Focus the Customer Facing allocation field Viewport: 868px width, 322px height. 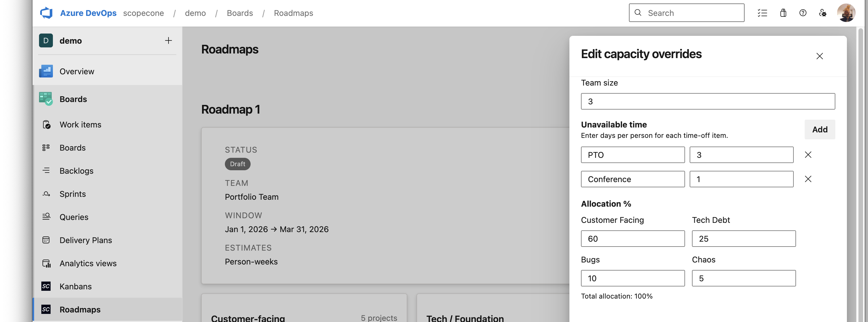pyautogui.click(x=632, y=238)
